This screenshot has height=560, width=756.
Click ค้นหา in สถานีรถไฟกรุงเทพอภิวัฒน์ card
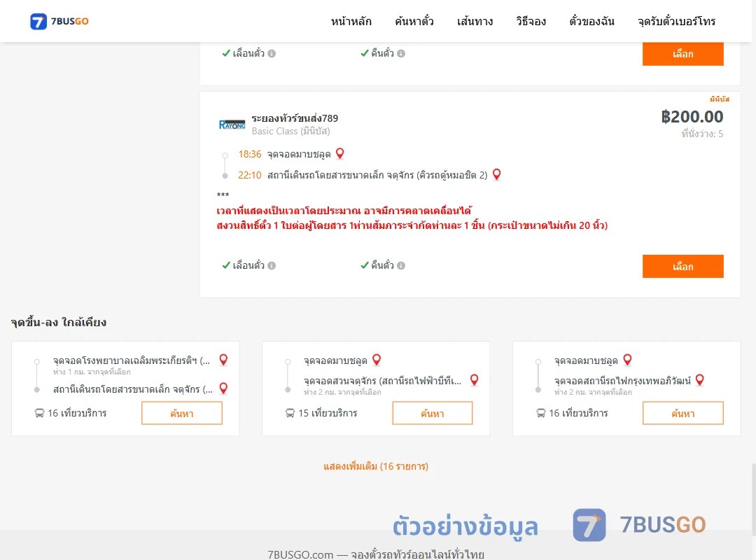(x=682, y=414)
